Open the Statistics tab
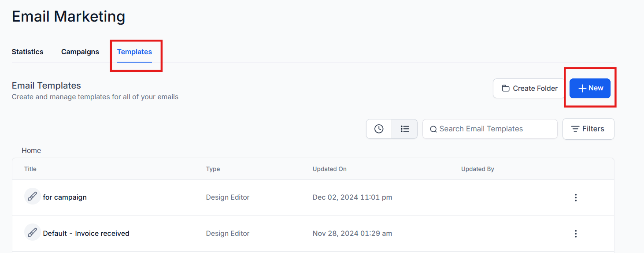 pos(27,52)
